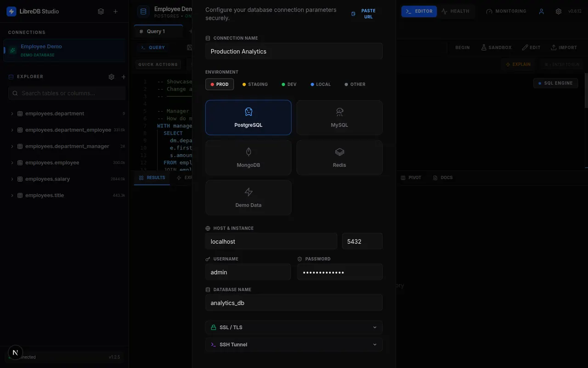Click the port field showing 5432
This screenshot has width=588, height=368.
pos(362,241)
